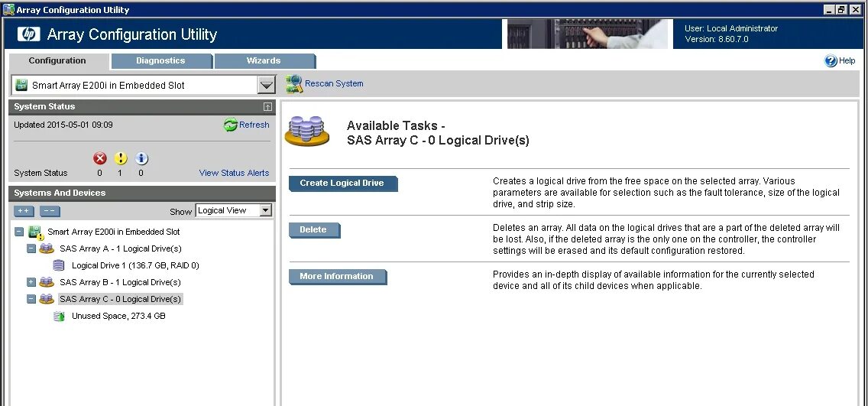This screenshot has height=406, width=868.
Task: Click the server photo thumbnail in the header
Action: [x=588, y=34]
